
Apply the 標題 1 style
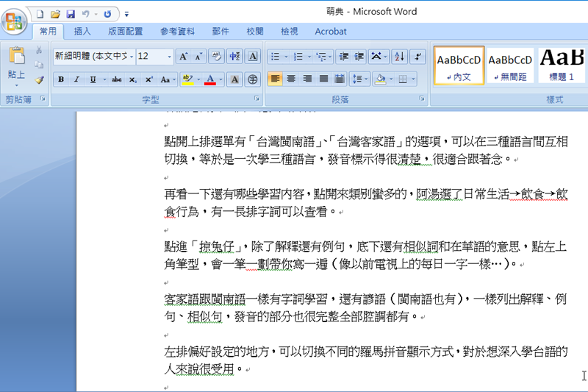click(562, 66)
